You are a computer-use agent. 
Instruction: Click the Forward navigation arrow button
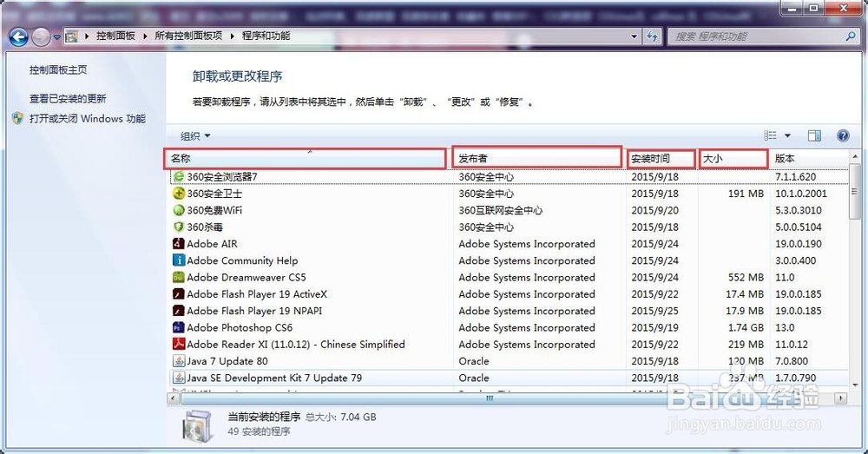(x=41, y=37)
